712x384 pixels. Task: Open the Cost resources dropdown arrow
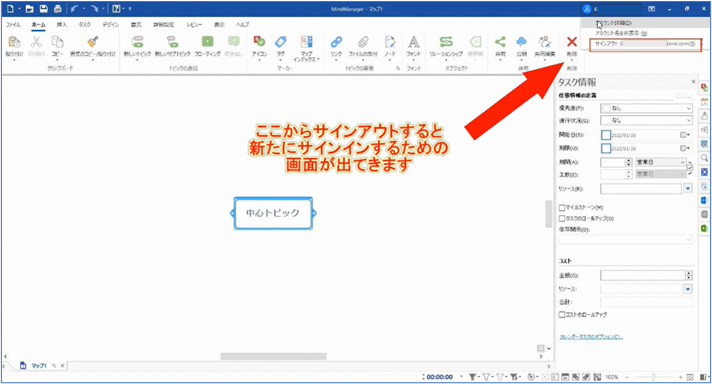[688, 289]
